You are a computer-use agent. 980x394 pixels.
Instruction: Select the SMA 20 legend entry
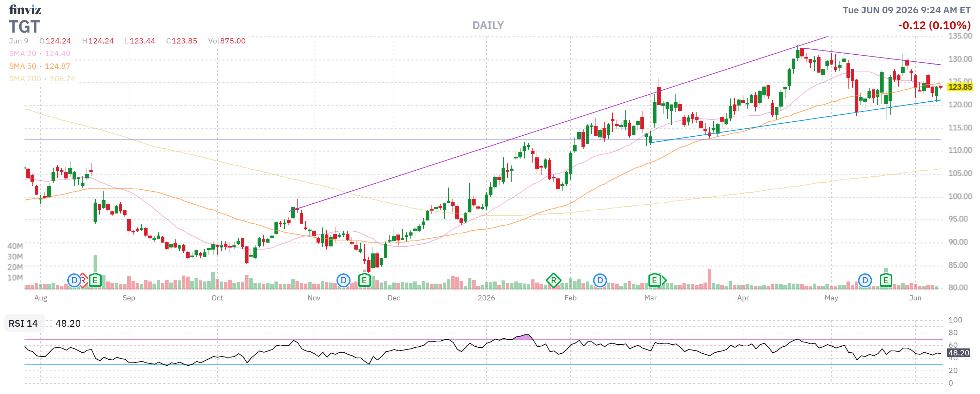[x=40, y=54]
